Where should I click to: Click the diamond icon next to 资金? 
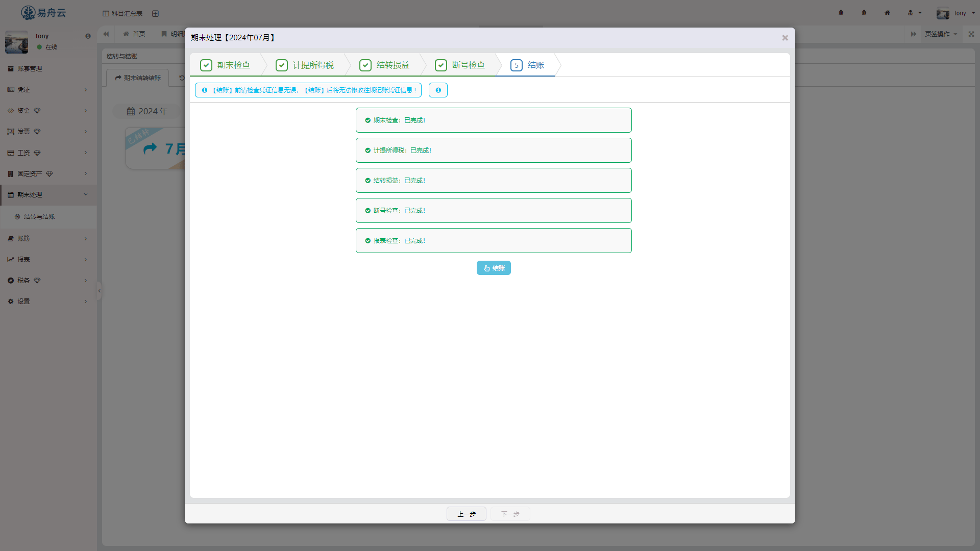pyautogui.click(x=37, y=111)
